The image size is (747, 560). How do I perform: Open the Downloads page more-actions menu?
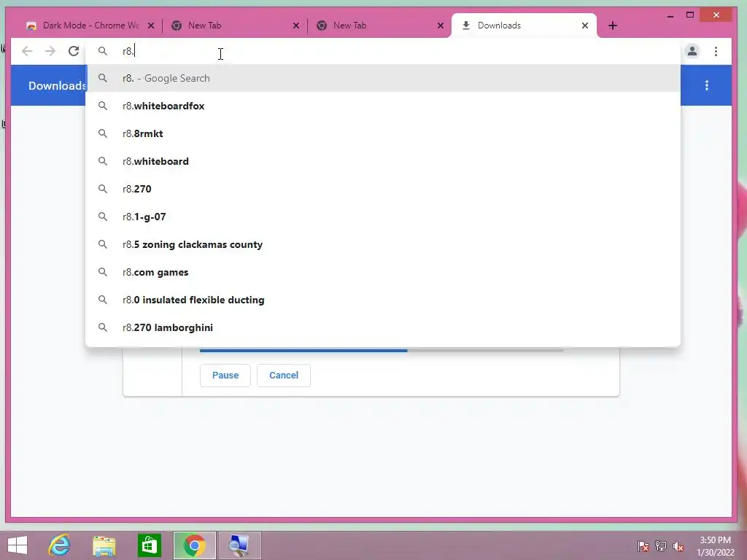706,85
